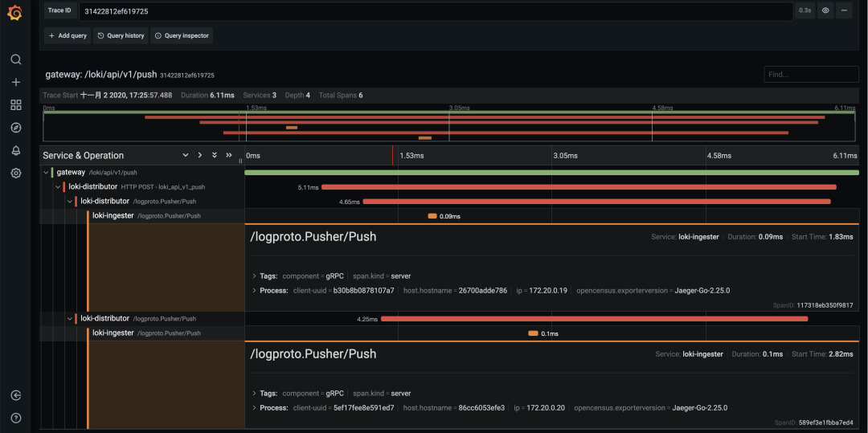Open the Explore compass icon

[16, 128]
